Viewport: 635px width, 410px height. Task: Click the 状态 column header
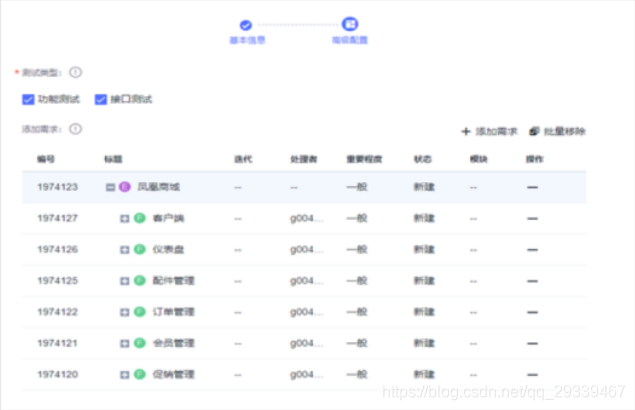(x=422, y=159)
